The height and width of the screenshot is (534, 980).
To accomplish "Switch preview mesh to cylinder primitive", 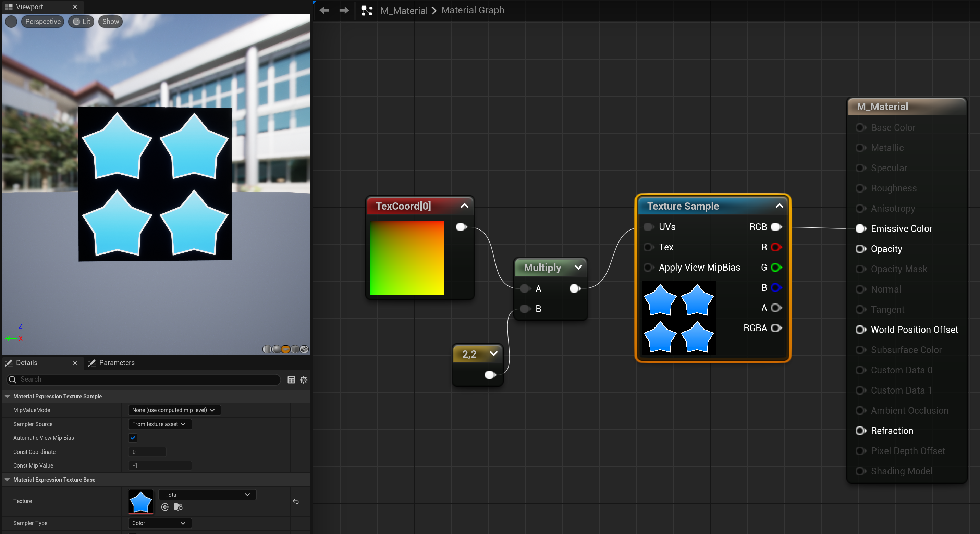I will [267, 349].
